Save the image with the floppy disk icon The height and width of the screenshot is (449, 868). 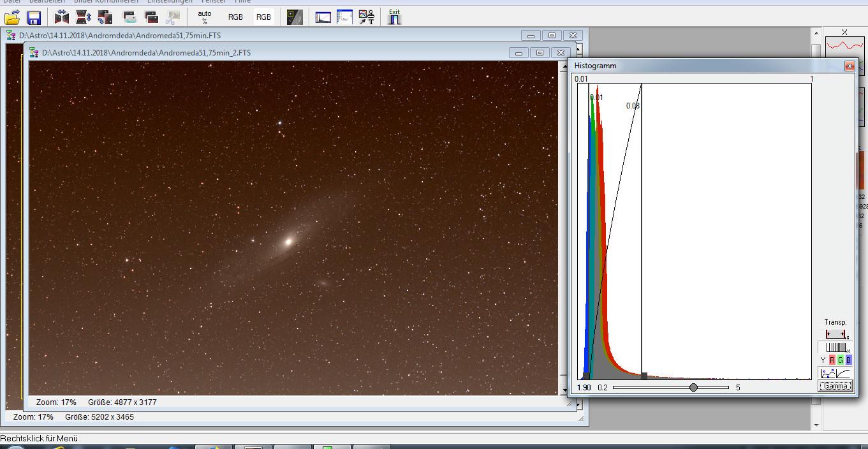(x=33, y=17)
